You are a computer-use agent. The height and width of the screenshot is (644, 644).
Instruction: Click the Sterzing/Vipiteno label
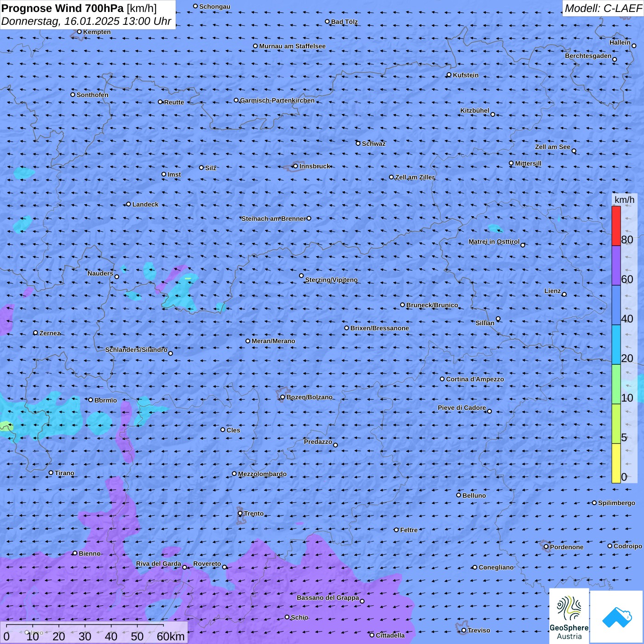click(x=331, y=280)
